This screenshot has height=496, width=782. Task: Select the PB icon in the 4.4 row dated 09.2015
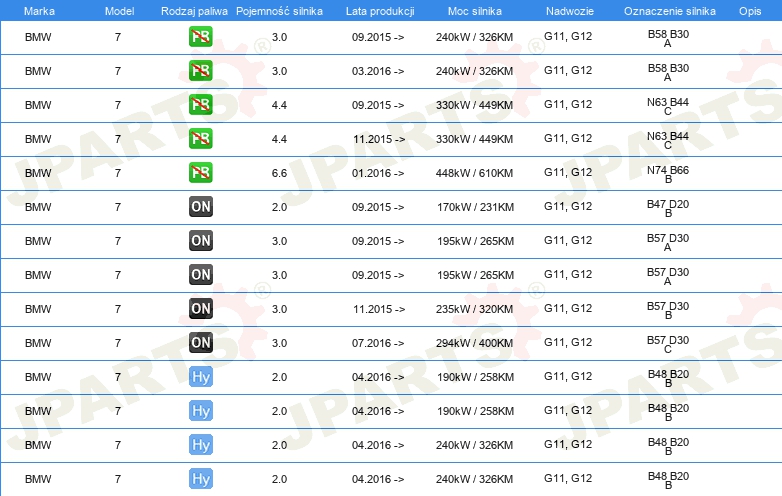(200, 105)
